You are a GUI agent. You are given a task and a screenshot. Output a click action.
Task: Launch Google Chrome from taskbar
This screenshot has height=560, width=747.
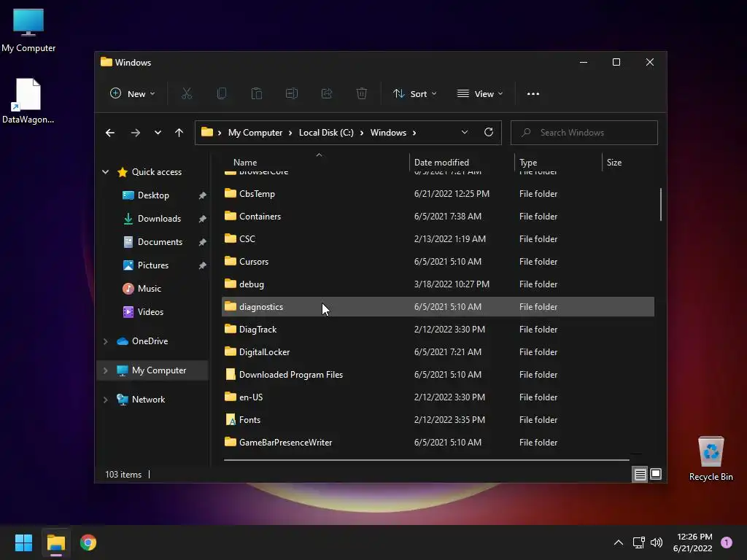coord(88,542)
